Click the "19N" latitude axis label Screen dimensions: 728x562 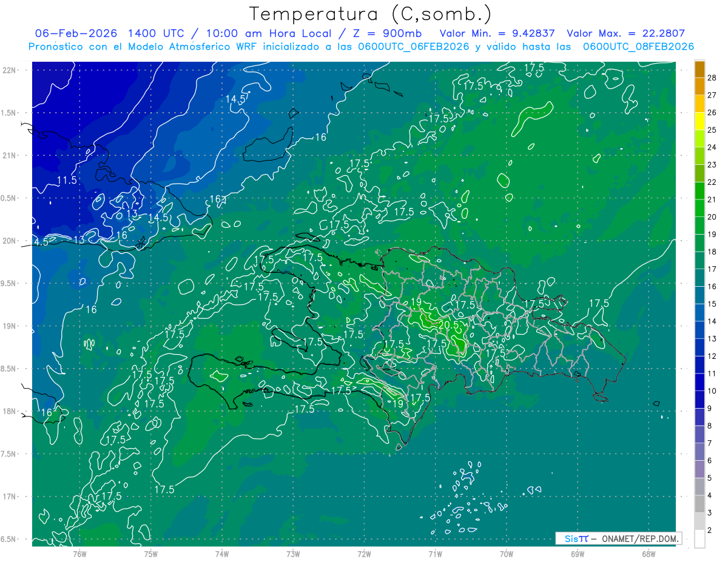pyautogui.click(x=8, y=326)
